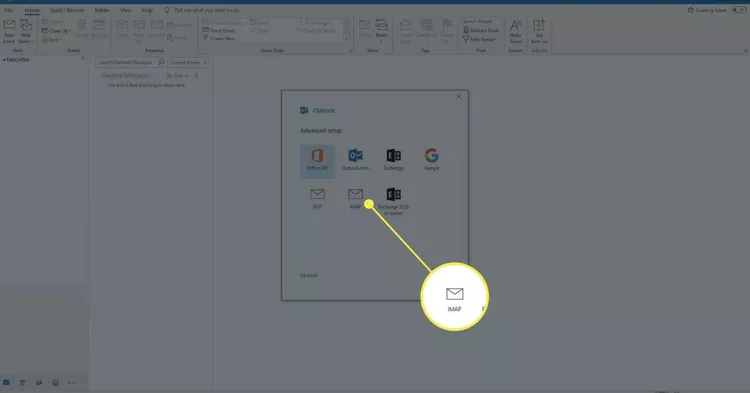Close the Advanced setup dialog

point(459,97)
